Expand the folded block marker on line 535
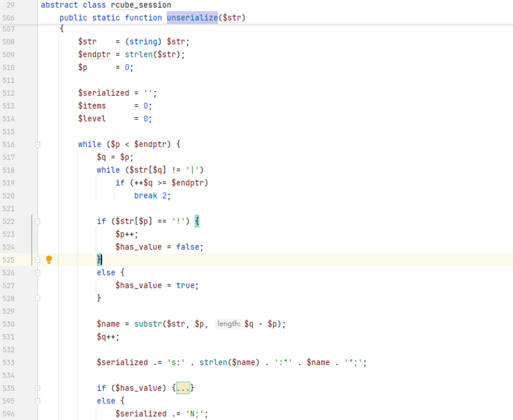This screenshot has width=513, height=420. click(38, 388)
